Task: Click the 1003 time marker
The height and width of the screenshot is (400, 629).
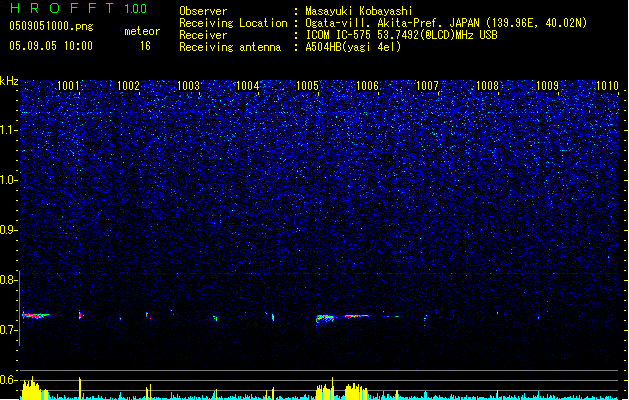Action: [188, 86]
